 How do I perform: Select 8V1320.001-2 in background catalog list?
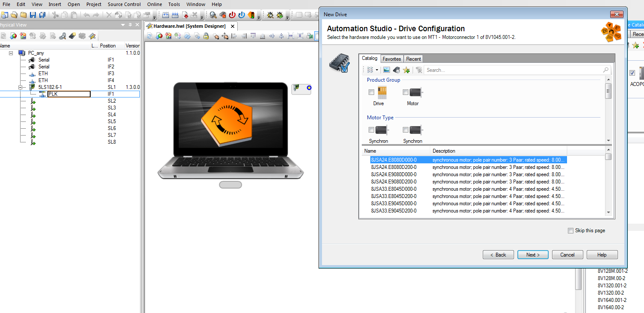(612, 286)
